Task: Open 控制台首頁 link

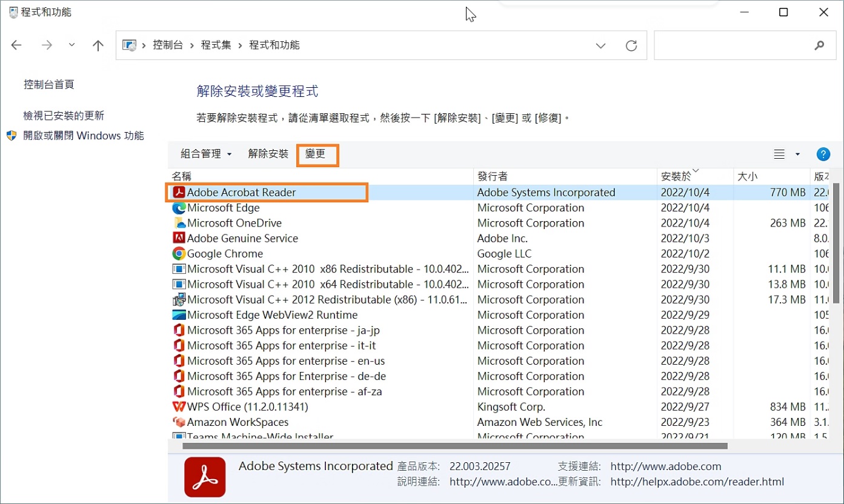Action: pos(49,85)
